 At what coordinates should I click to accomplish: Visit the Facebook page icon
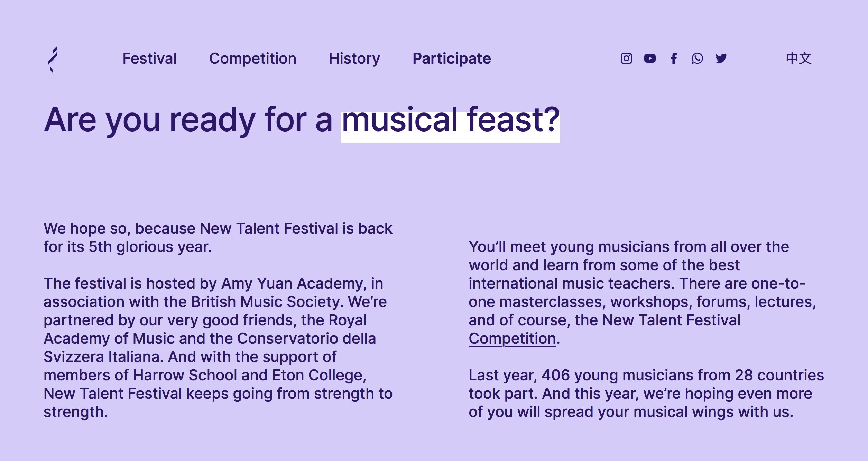point(674,58)
